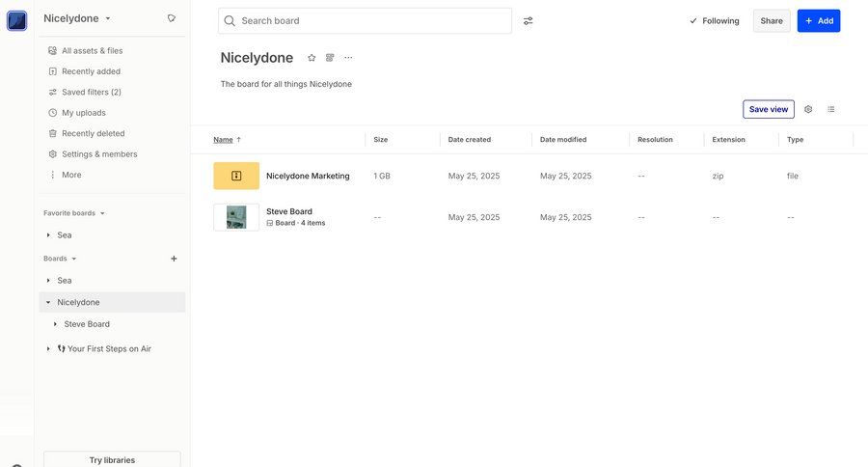The image size is (868, 467).
Task: Open Your First Steps on Air board
Action: [104, 349]
